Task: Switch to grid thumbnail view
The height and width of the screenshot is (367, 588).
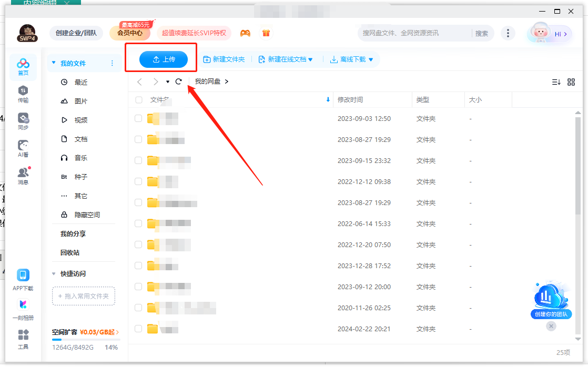Action: pyautogui.click(x=571, y=81)
